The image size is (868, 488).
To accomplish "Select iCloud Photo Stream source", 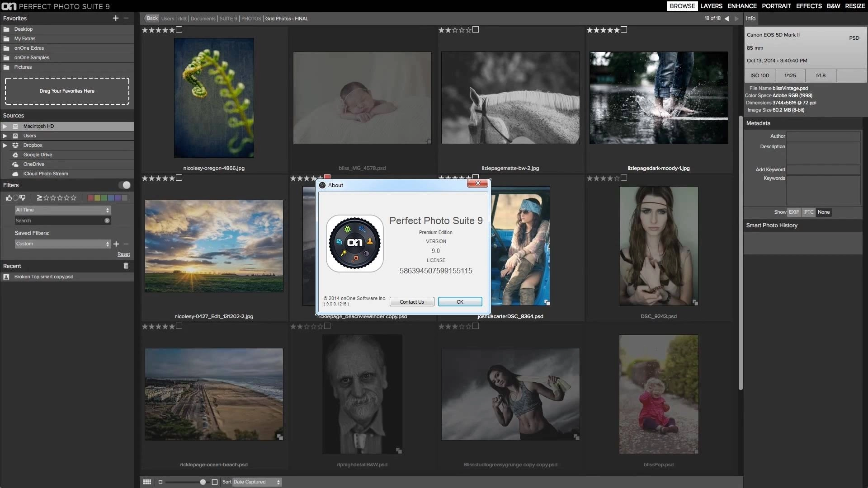I will pyautogui.click(x=67, y=174).
